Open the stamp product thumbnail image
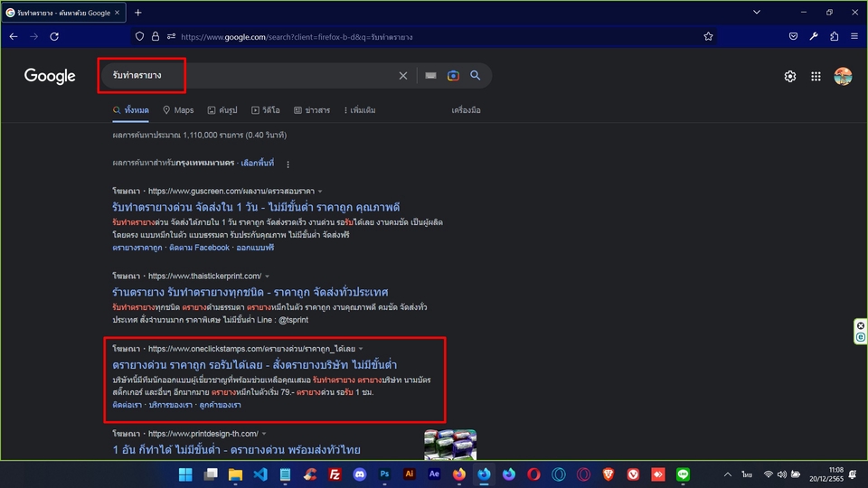This screenshot has width=868, height=488. click(450, 445)
